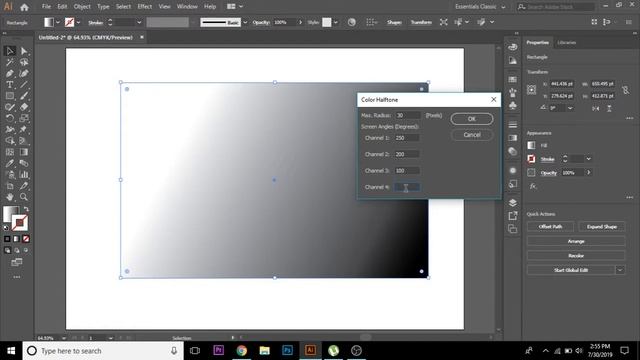640x360 pixels.
Task: Open Recolor Artwork circular icon in control bar
Action: tap(351, 22)
